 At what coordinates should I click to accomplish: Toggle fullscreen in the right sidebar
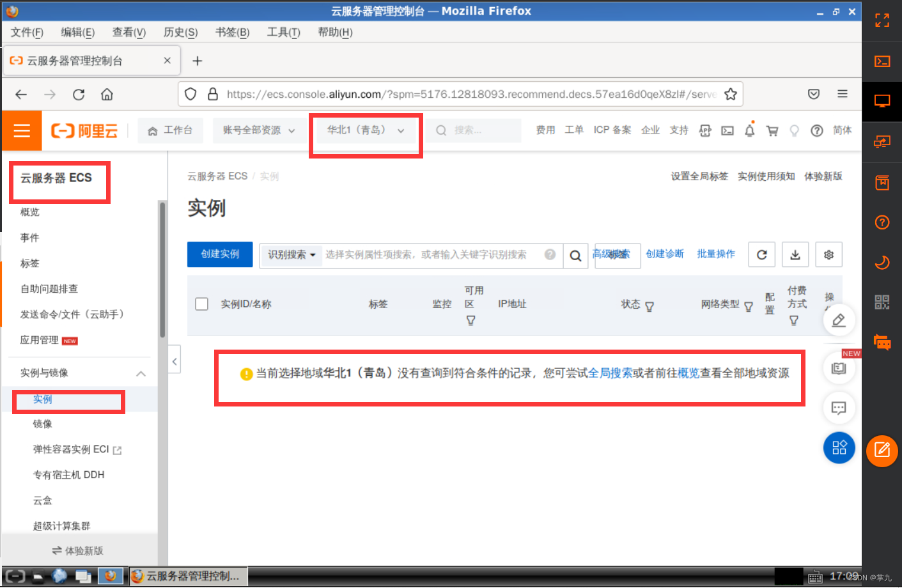[x=882, y=20]
